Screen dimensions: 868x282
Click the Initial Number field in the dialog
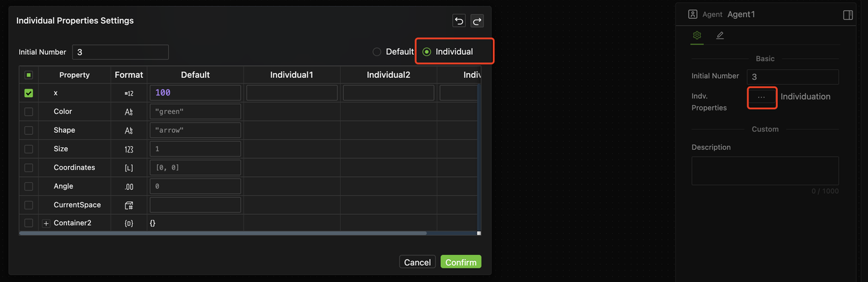tap(120, 52)
